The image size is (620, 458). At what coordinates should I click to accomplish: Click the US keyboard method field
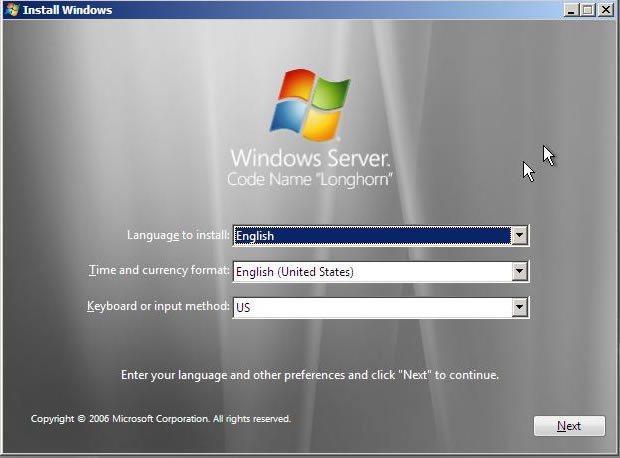370,307
